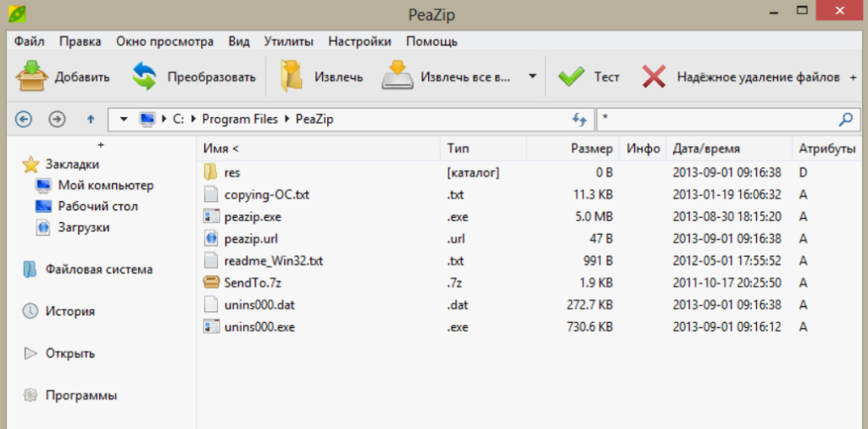Click the green Тест checkmark icon
Image resolution: width=868 pixels, height=429 pixels.
[570, 77]
